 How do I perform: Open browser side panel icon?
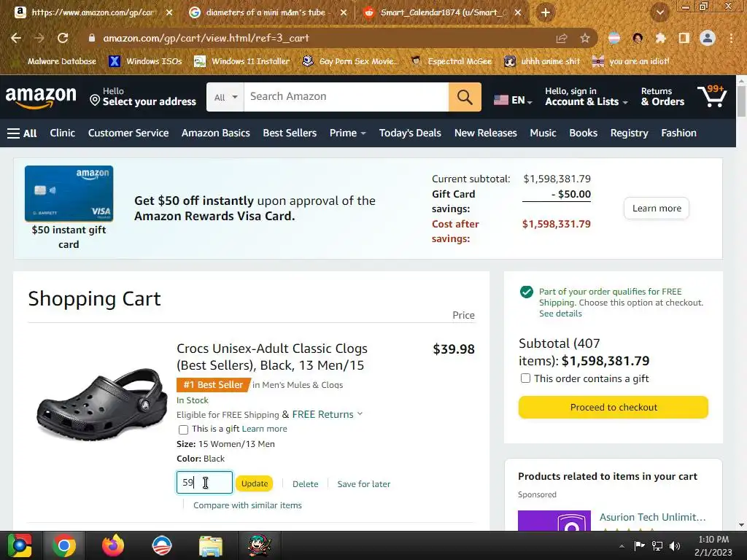(x=684, y=38)
